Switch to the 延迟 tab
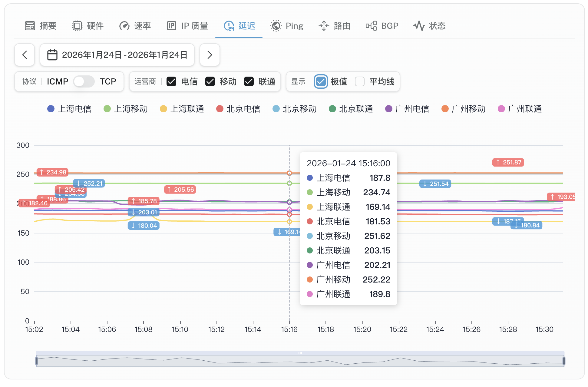 coord(239,26)
